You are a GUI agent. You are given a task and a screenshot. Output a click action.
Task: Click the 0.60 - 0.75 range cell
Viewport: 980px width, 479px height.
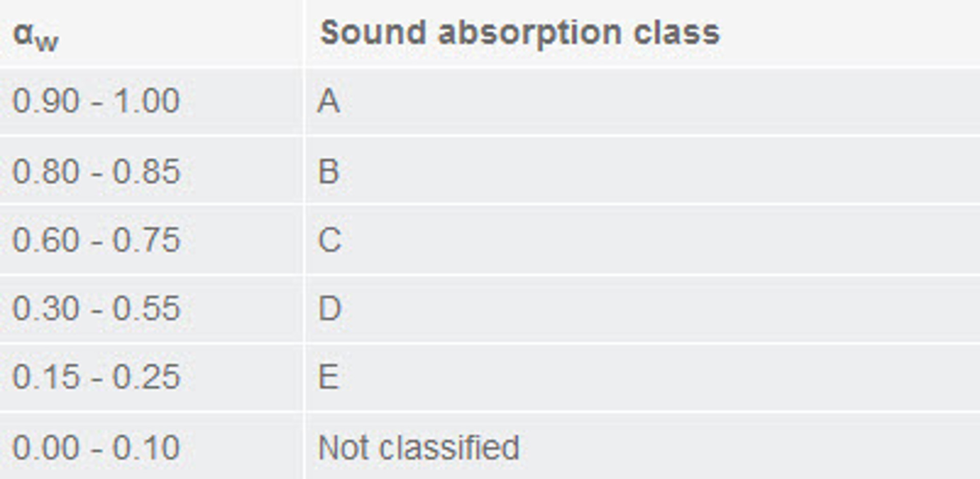(96, 240)
